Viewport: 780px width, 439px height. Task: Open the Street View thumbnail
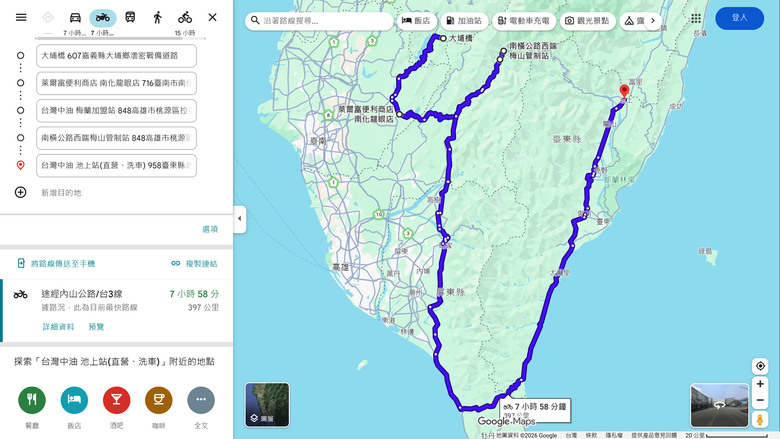(719, 405)
